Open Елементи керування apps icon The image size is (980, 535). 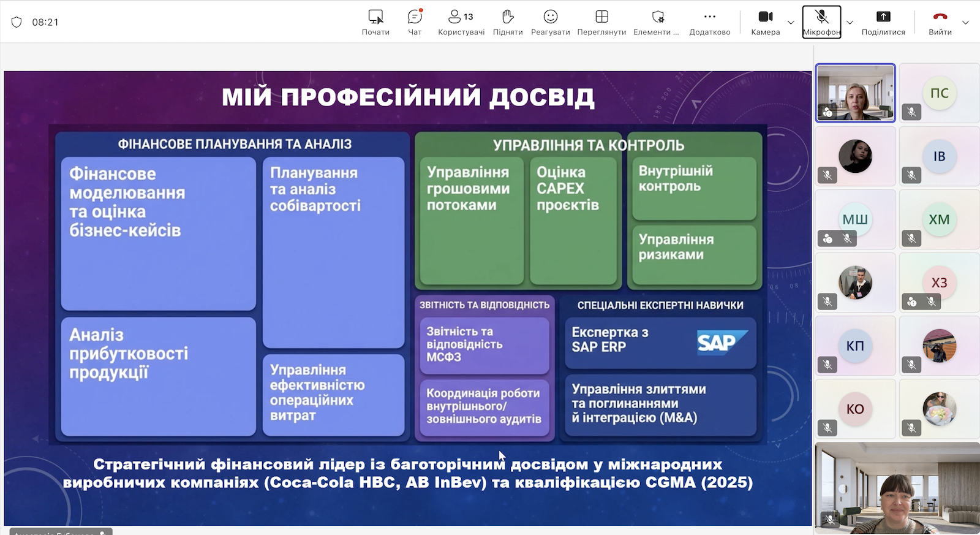coord(657,22)
